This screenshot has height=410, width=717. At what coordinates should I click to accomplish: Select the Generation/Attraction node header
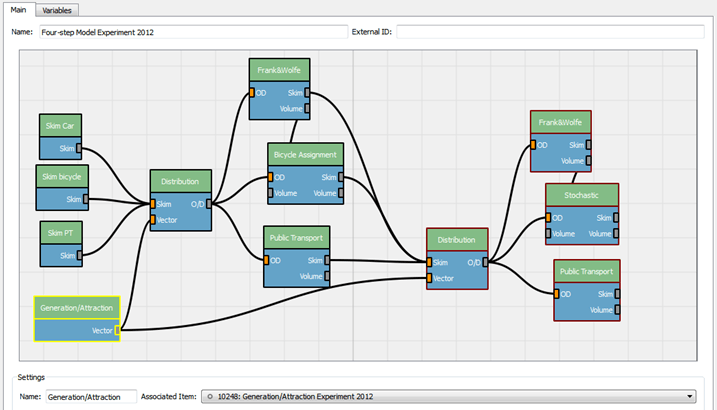tap(77, 308)
